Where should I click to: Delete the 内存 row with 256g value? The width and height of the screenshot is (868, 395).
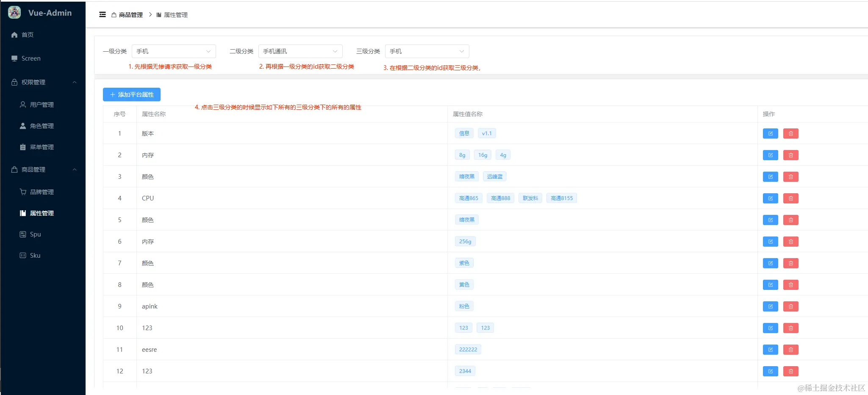[x=790, y=242]
